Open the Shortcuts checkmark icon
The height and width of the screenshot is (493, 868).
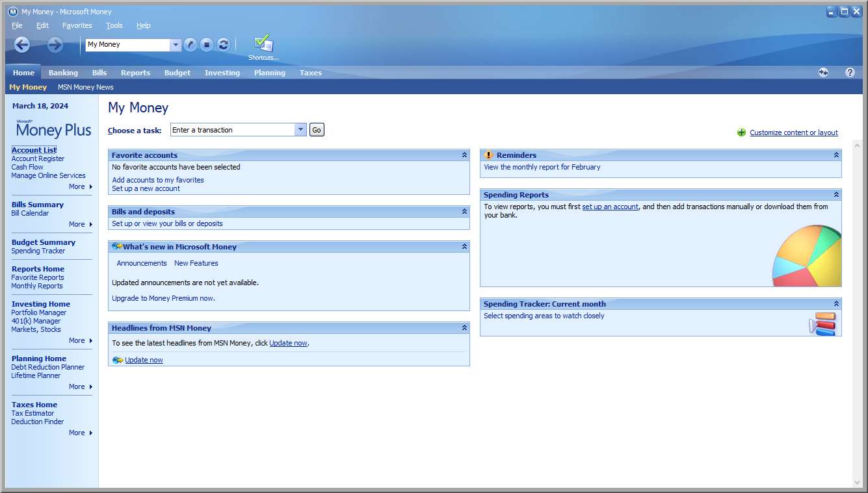pos(263,43)
